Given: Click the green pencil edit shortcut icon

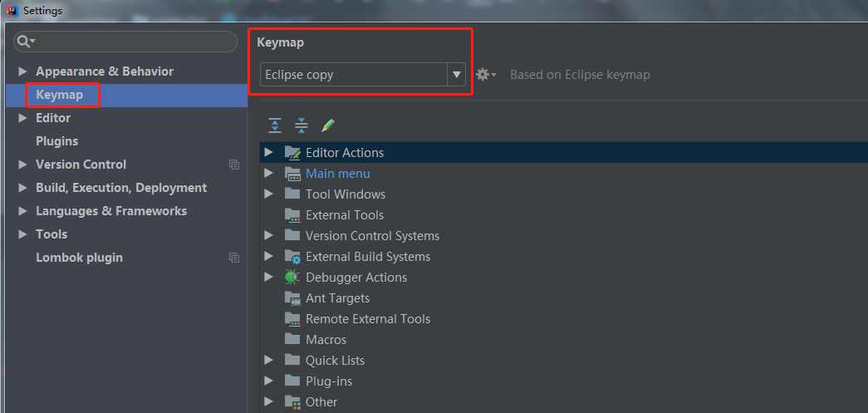Looking at the screenshot, I should click(328, 125).
